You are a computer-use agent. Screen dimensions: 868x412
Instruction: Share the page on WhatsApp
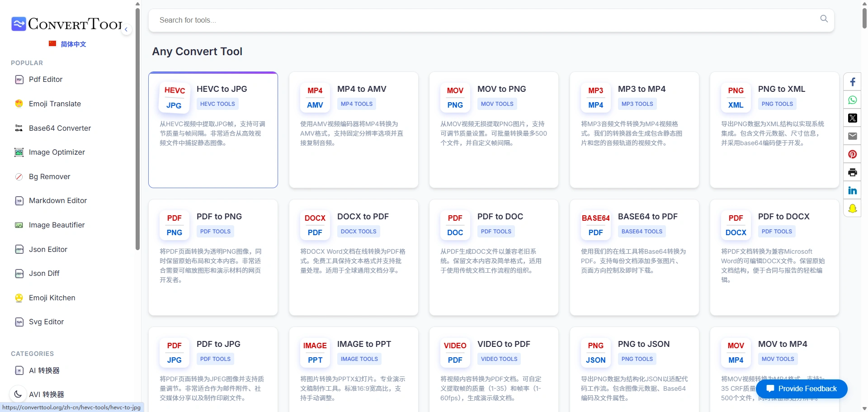[x=853, y=100]
